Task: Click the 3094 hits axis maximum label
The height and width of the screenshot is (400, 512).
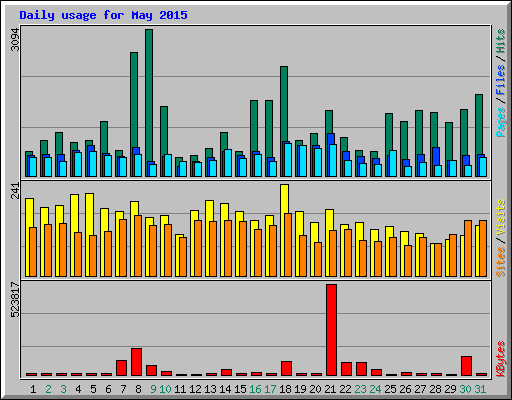Action: tap(15, 40)
